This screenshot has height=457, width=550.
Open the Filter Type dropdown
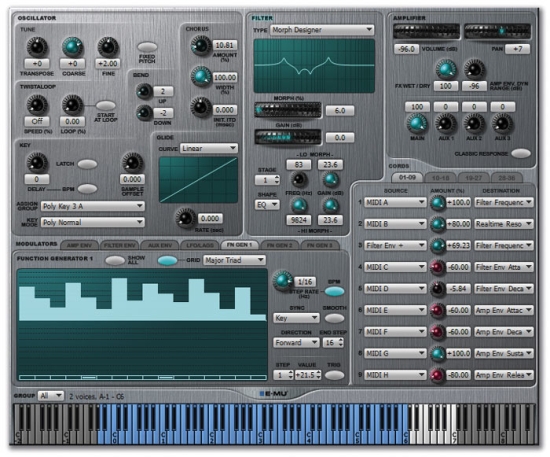point(322,30)
